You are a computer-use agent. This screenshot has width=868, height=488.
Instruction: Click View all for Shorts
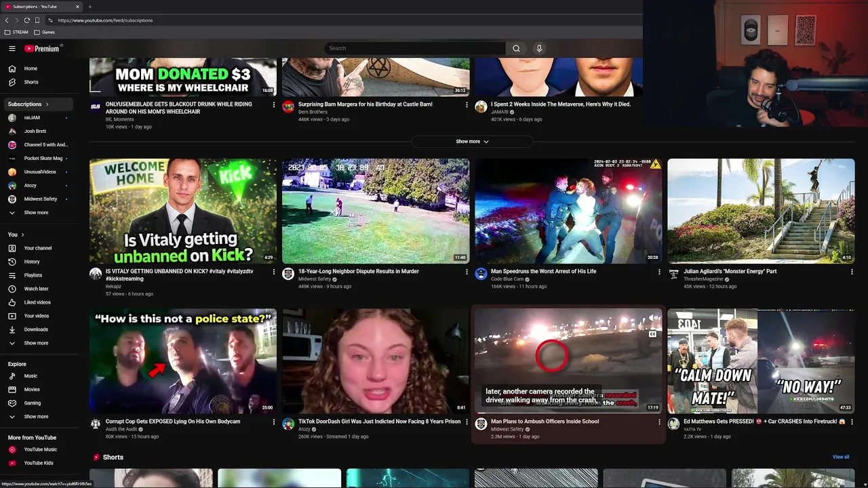pos(841,457)
